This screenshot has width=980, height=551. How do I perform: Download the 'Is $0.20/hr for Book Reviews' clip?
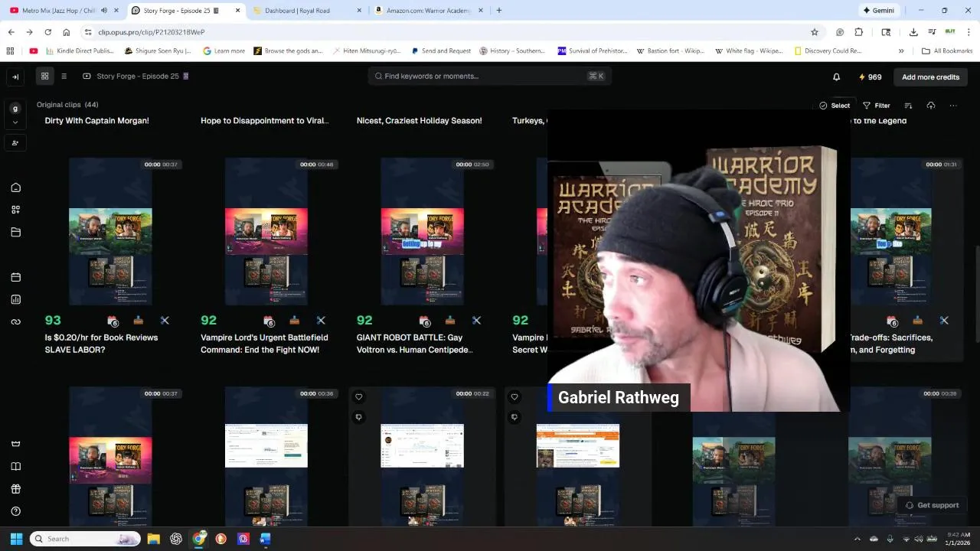click(139, 321)
